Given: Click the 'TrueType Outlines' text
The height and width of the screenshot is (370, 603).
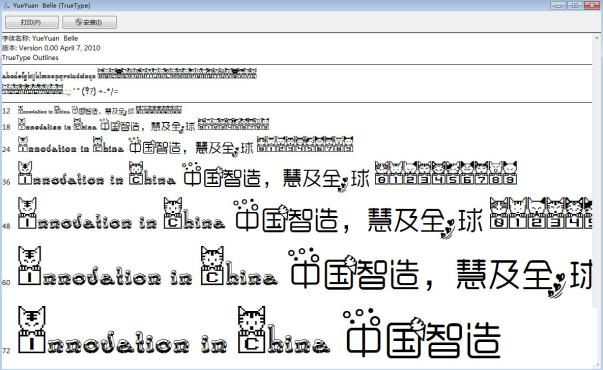Looking at the screenshot, I should [30, 58].
